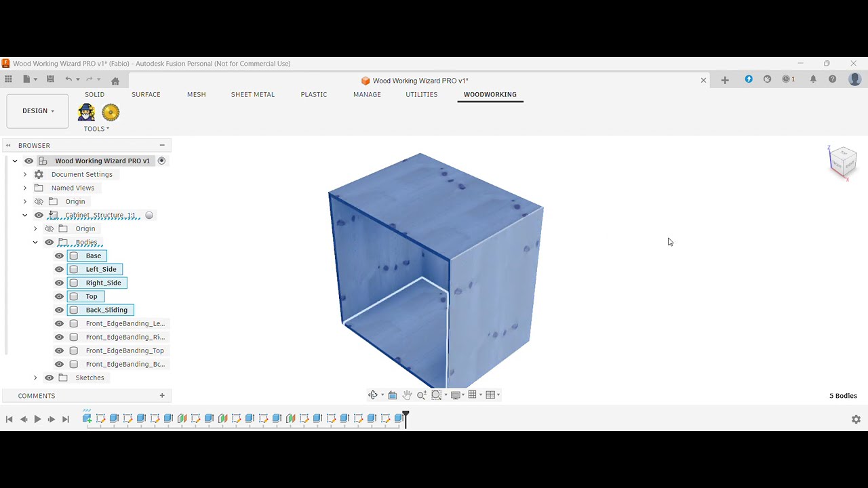Select the Zoom magnifier tool

(422, 395)
